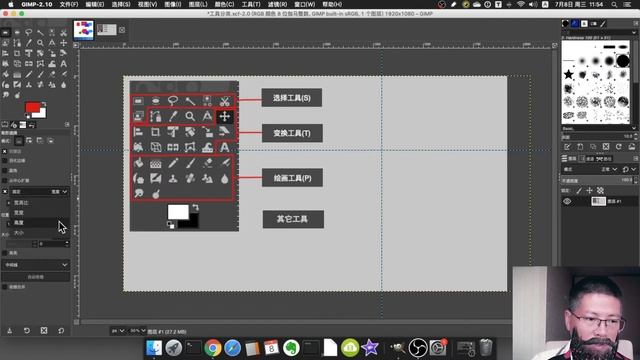Open tool options panel configure menu arrow
This screenshot has width=640, height=360.
click(67, 124)
